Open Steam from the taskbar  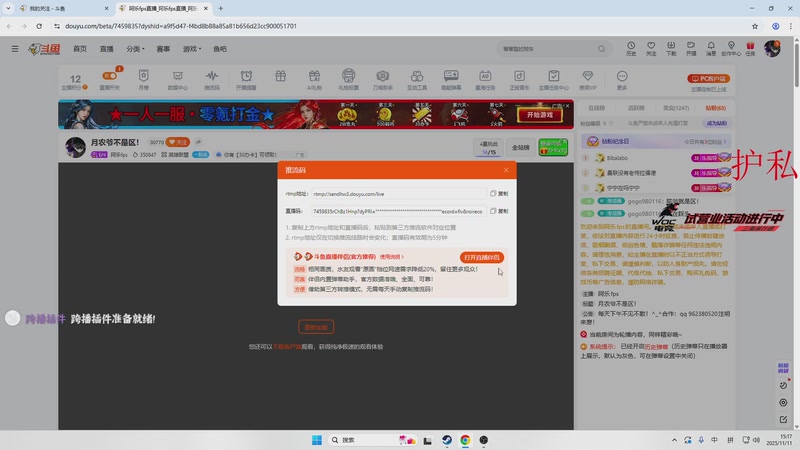pyautogui.click(x=447, y=440)
